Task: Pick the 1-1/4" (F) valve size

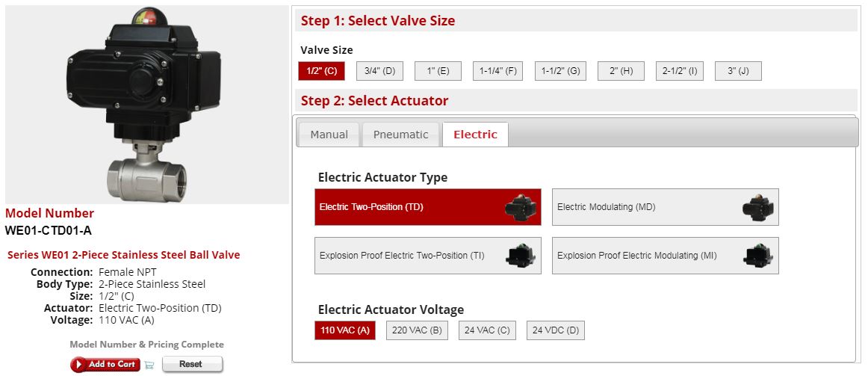Action: [497, 71]
